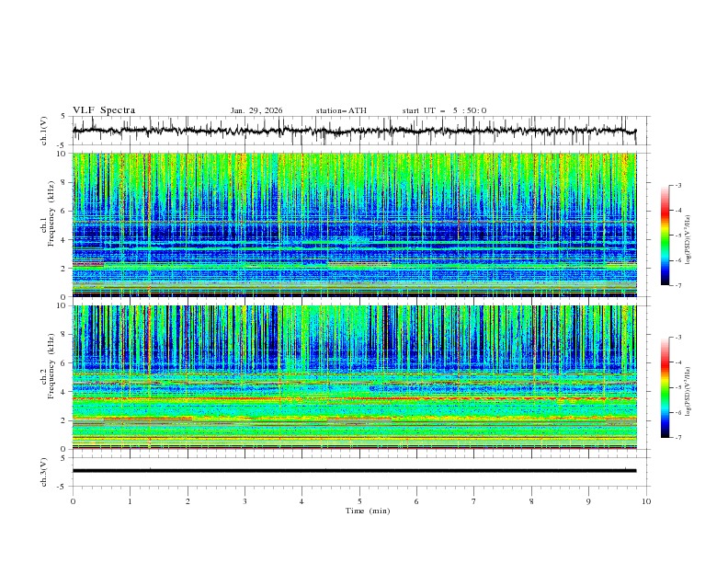Click the "Time (min)" axis title

pyautogui.click(x=368, y=511)
